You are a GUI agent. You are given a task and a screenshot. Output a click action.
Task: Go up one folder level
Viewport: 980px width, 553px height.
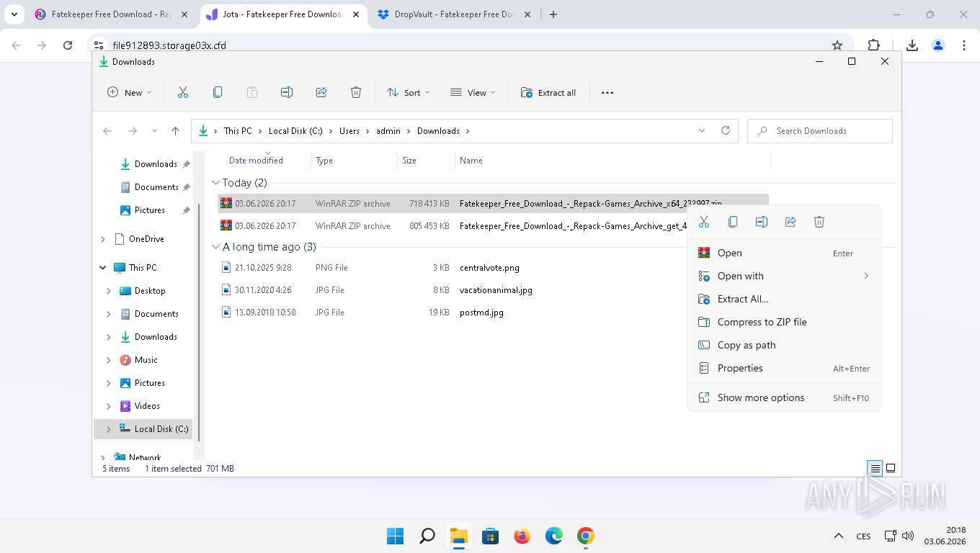(175, 131)
